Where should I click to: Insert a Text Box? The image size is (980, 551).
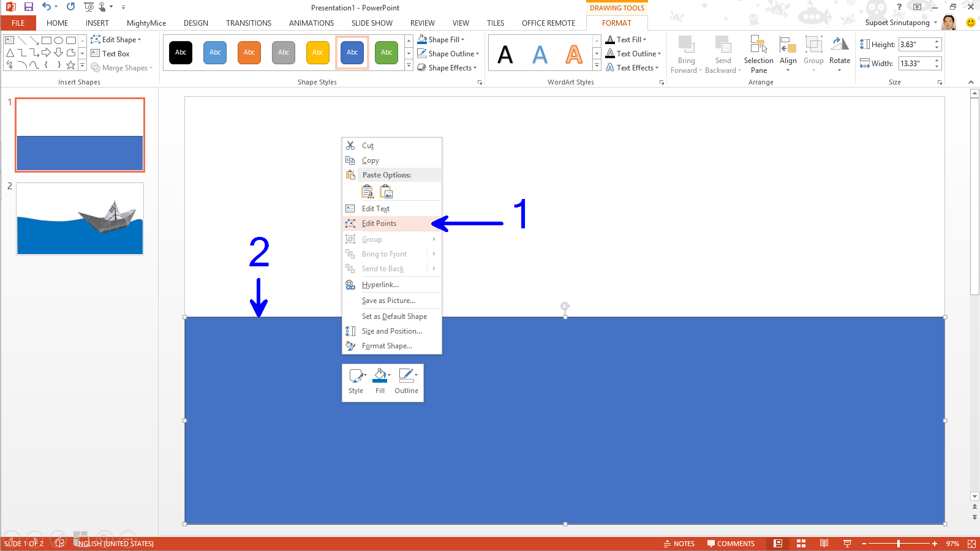pyautogui.click(x=110, y=53)
